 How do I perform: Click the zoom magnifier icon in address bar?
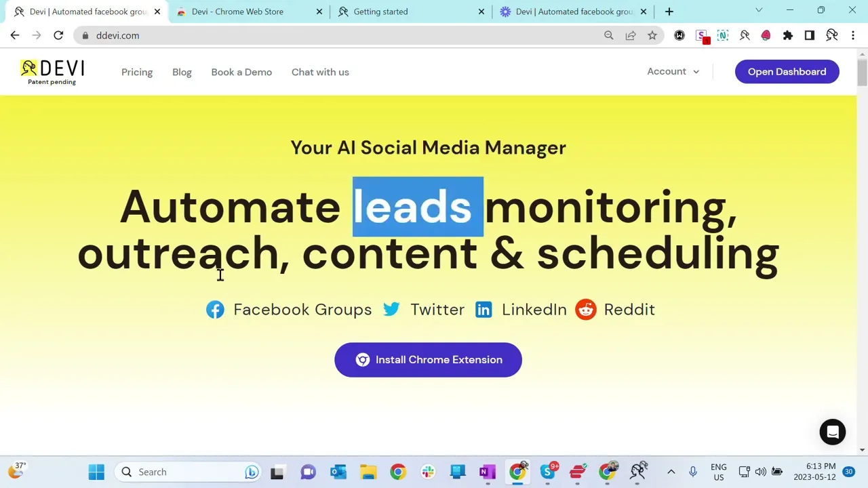(609, 35)
